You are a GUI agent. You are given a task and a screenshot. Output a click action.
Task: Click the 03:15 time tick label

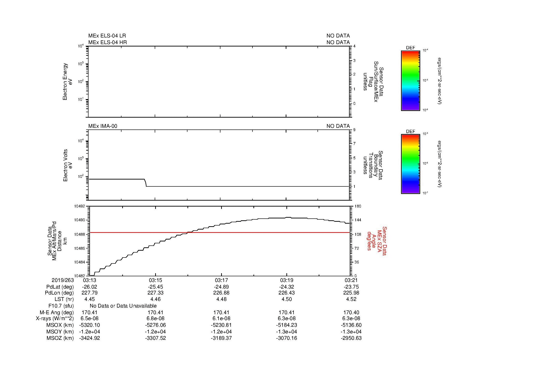coord(155,280)
